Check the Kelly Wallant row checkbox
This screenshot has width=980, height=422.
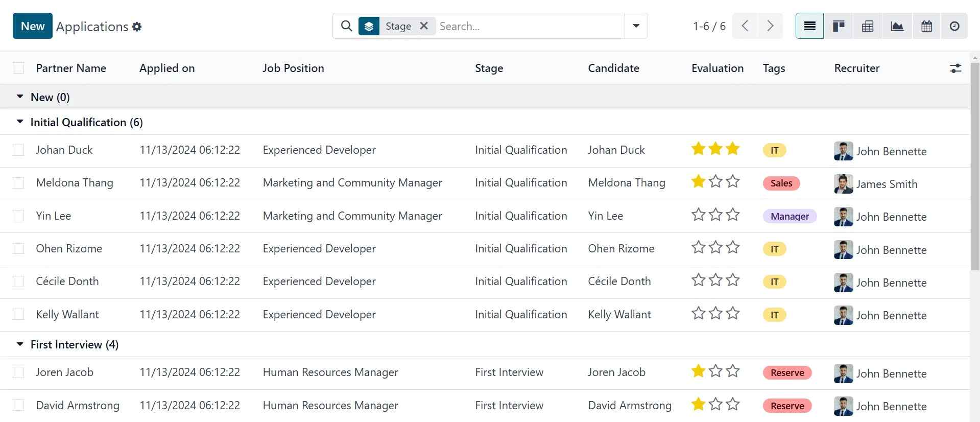pyautogui.click(x=18, y=314)
